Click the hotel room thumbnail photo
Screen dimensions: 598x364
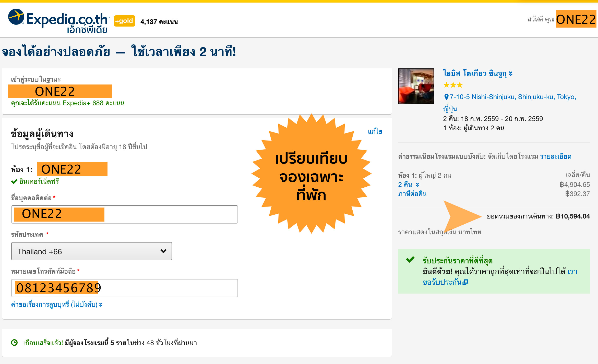click(416, 86)
